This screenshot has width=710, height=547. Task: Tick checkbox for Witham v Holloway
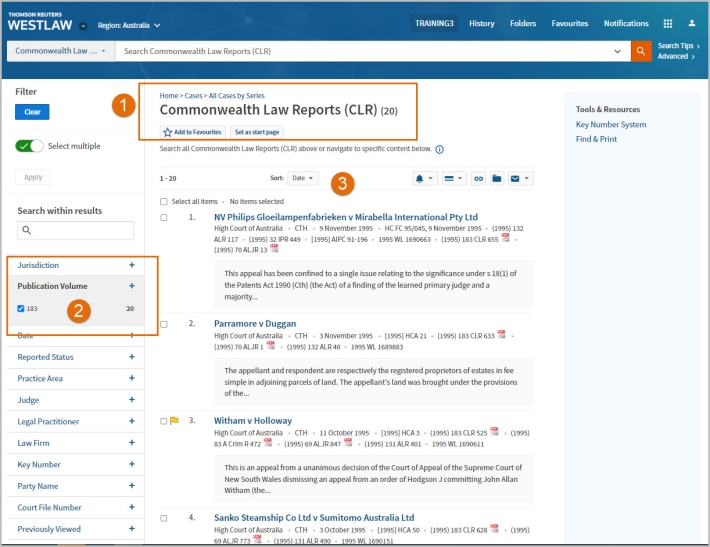pyautogui.click(x=163, y=421)
